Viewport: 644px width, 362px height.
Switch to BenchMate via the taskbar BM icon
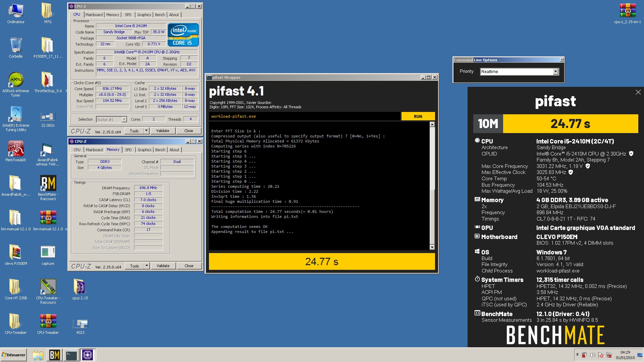coord(55,355)
